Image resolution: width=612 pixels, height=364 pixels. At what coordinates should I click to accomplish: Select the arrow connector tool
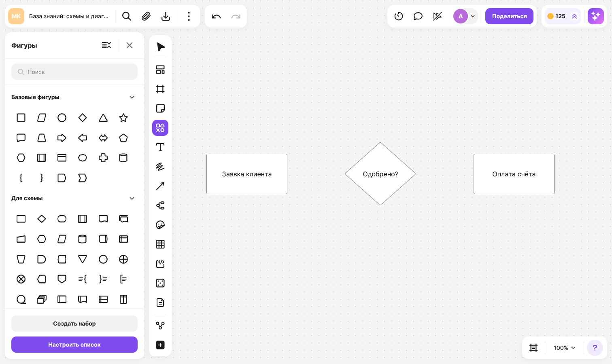coord(160,186)
